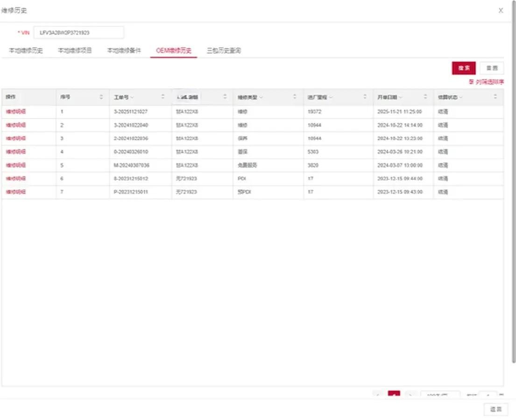This screenshot has width=516, height=420.
Task: Sort the 序号 column using its sort icon
Action: [x=101, y=98]
